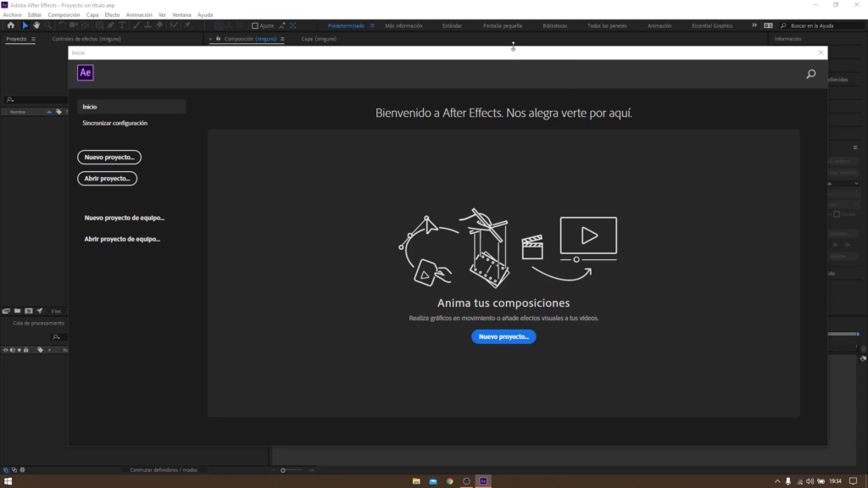Click Nuevo proyecto outlined button in sidebar

(x=109, y=157)
